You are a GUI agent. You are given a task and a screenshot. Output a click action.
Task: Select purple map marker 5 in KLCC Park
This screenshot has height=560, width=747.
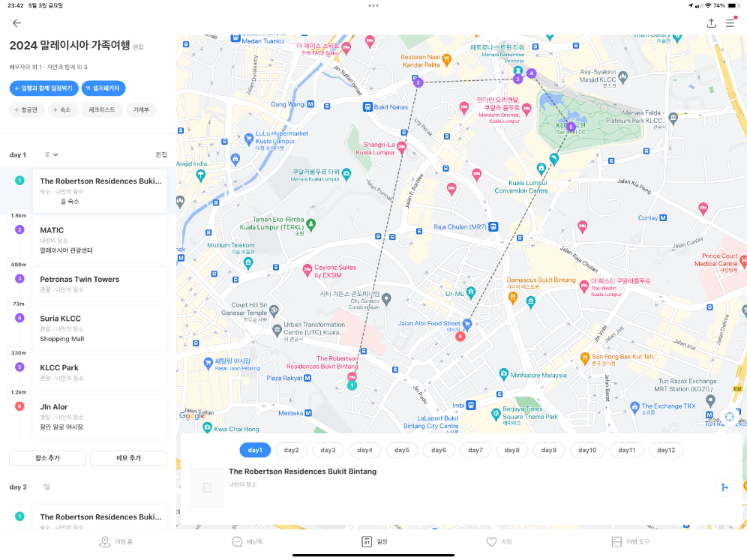571,127
